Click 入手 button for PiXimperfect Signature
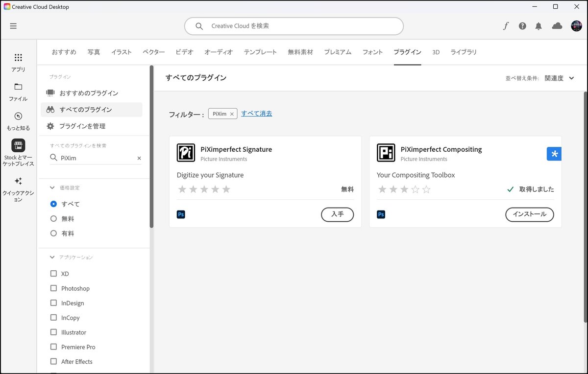This screenshot has width=588, height=374. 337,214
